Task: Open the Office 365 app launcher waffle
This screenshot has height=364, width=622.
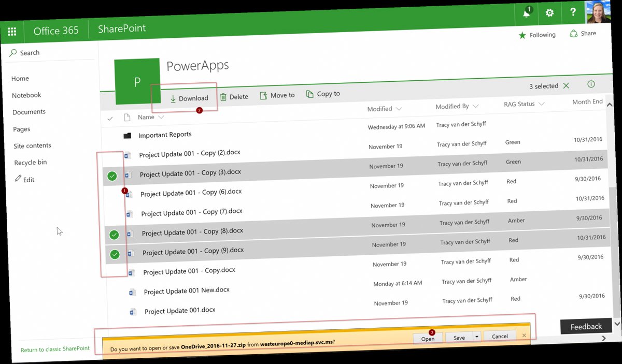Action: [x=12, y=32]
